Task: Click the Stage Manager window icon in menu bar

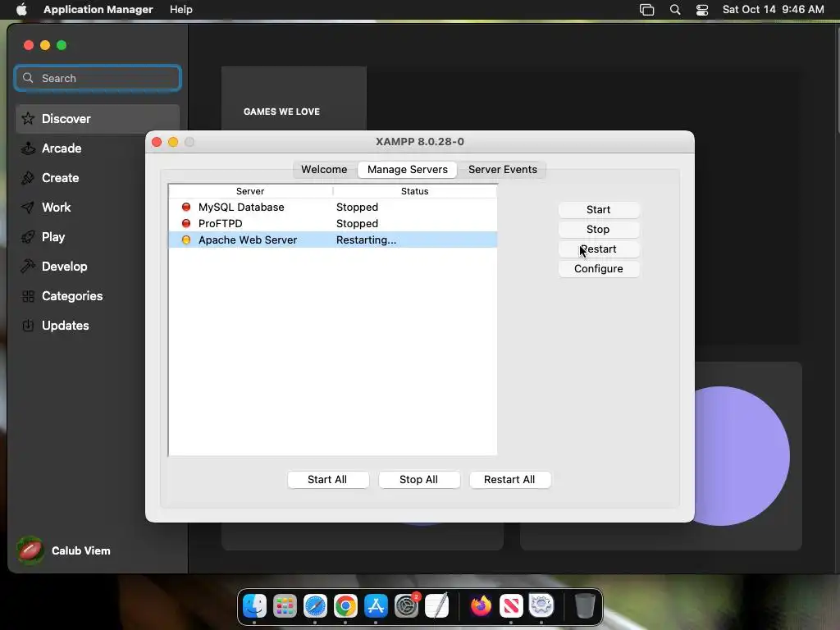Action: tap(646, 10)
